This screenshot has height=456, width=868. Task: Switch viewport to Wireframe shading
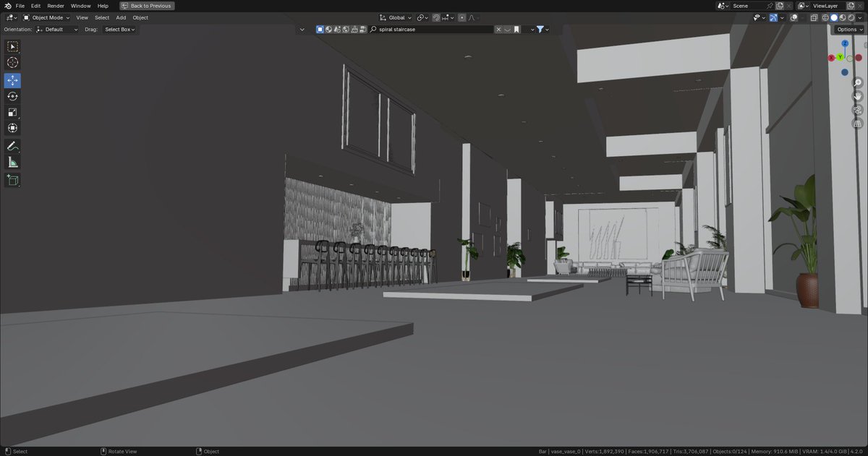coord(825,17)
